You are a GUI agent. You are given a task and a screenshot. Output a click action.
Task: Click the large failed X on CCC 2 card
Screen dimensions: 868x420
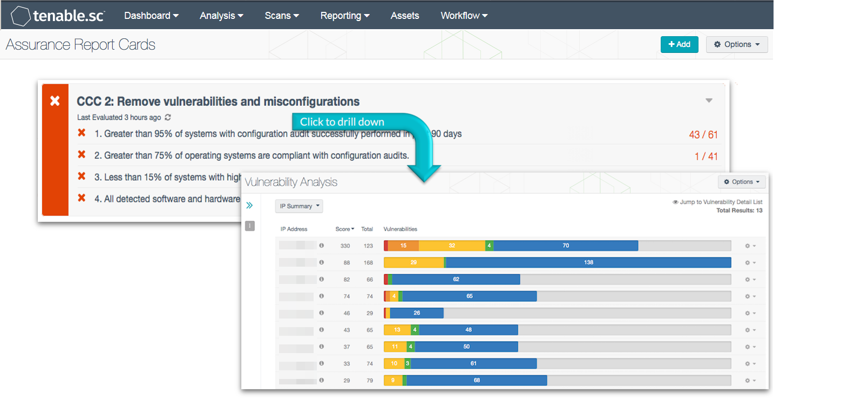[55, 101]
